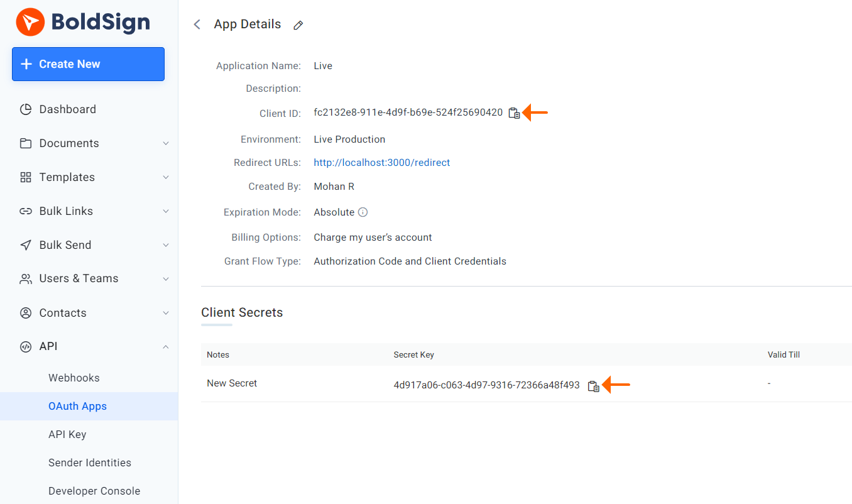Screen dimensions: 852x504
Task: Select the Bulk Send paper plane icon
Action: point(26,244)
